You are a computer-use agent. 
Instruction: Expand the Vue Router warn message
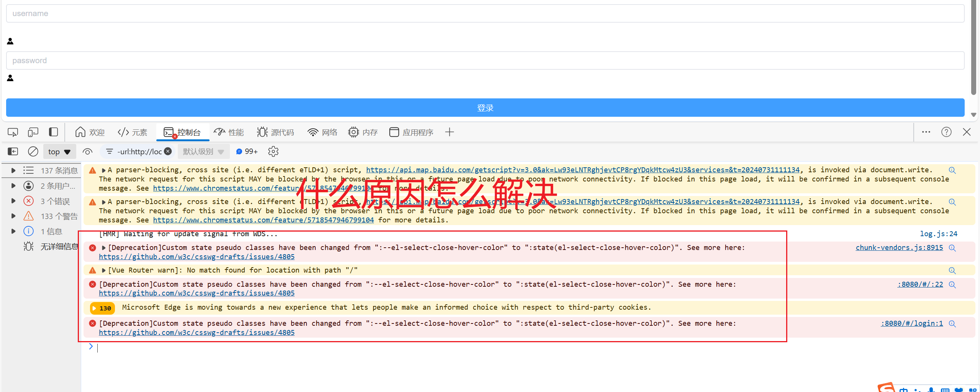(x=103, y=271)
